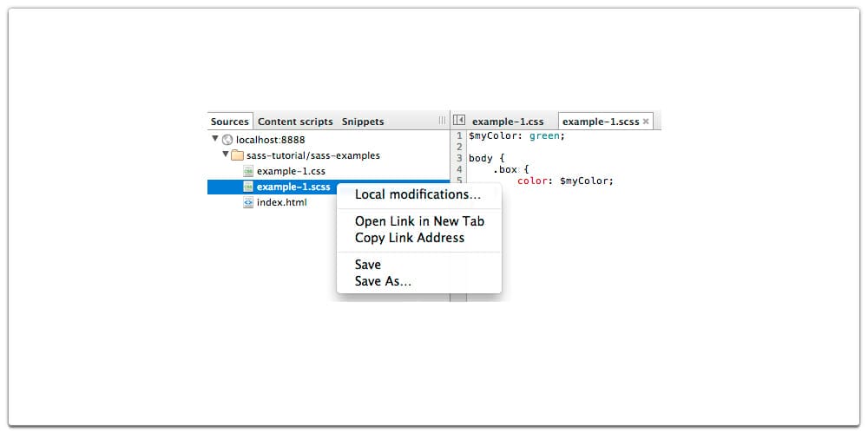Image resolution: width=868 pixels, height=434 pixels.
Task: Click line number 1 in the gutter
Action: coord(459,135)
